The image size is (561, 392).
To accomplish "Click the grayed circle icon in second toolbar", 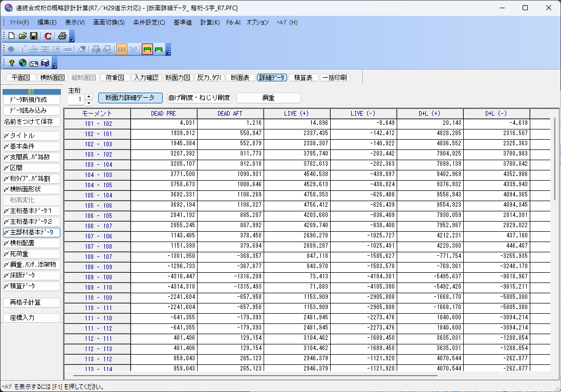I will pos(11,49).
